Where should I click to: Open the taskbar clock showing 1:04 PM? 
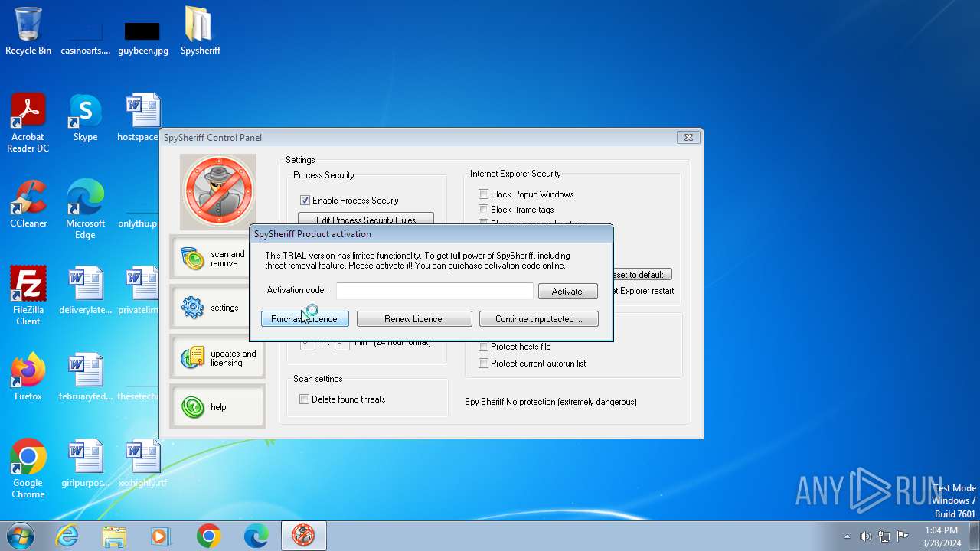pos(941,536)
